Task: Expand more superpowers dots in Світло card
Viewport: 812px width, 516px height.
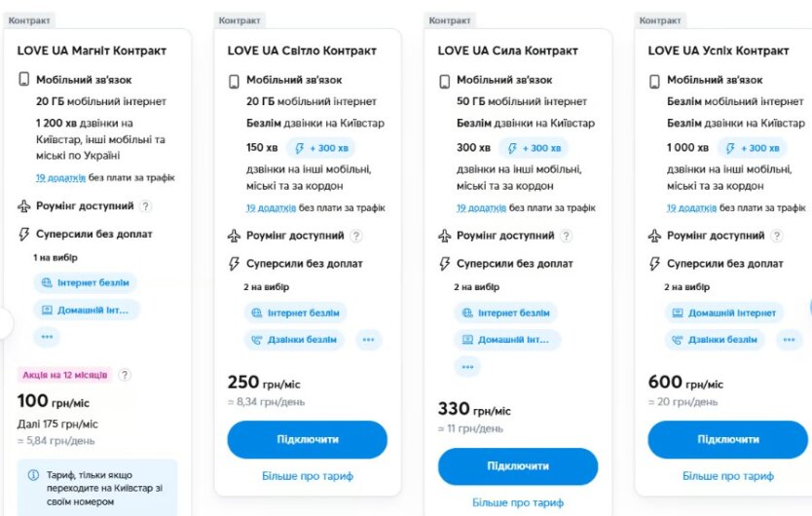Action: coord(368,340)
